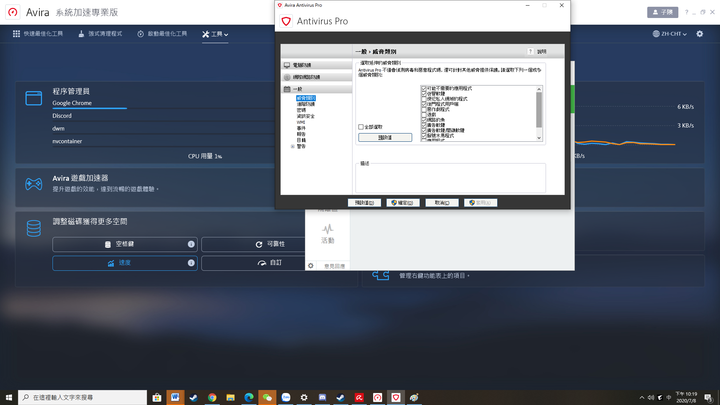Click the 速度 option button

[125, 263]
